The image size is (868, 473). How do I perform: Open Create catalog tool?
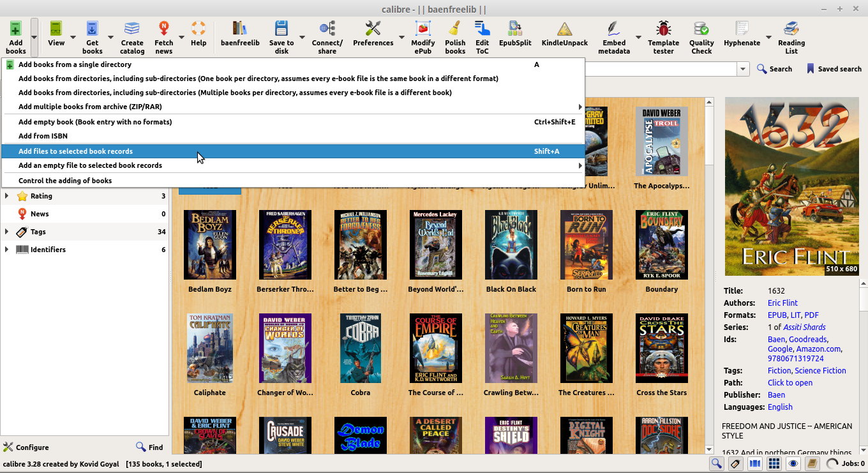132,29
